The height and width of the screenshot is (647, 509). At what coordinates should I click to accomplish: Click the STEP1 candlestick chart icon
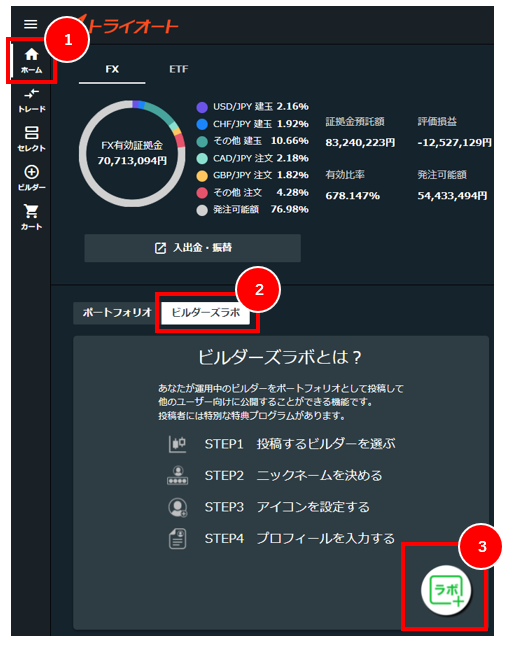point(177,444)
